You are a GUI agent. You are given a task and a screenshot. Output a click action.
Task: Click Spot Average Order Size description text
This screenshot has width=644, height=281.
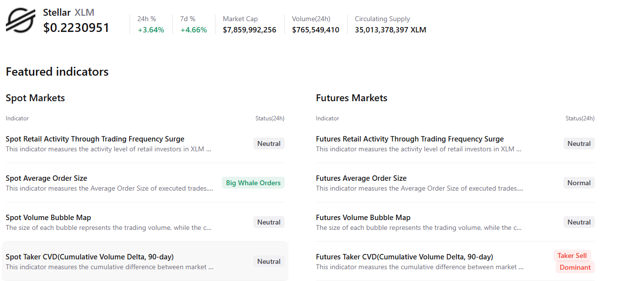tap(109, 188)
